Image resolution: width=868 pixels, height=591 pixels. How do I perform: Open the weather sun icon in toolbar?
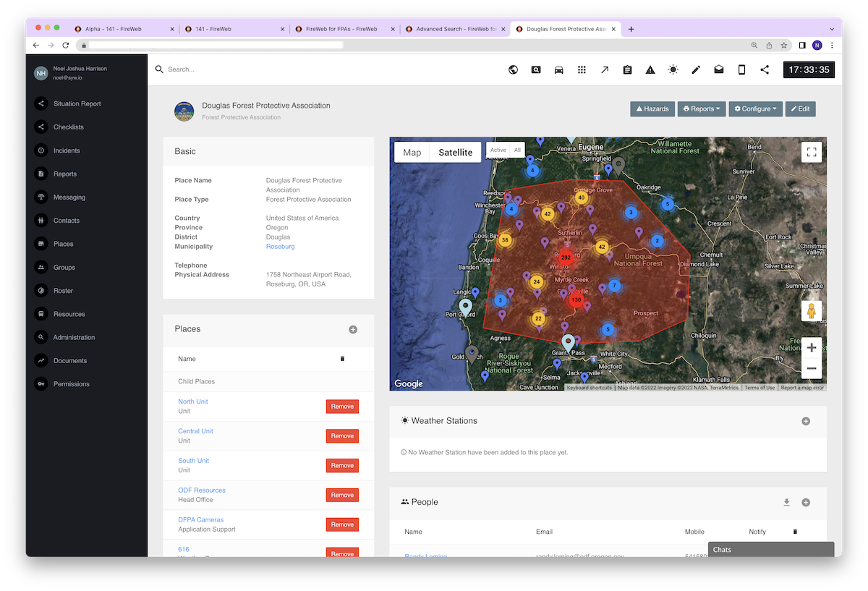[673, 69]
